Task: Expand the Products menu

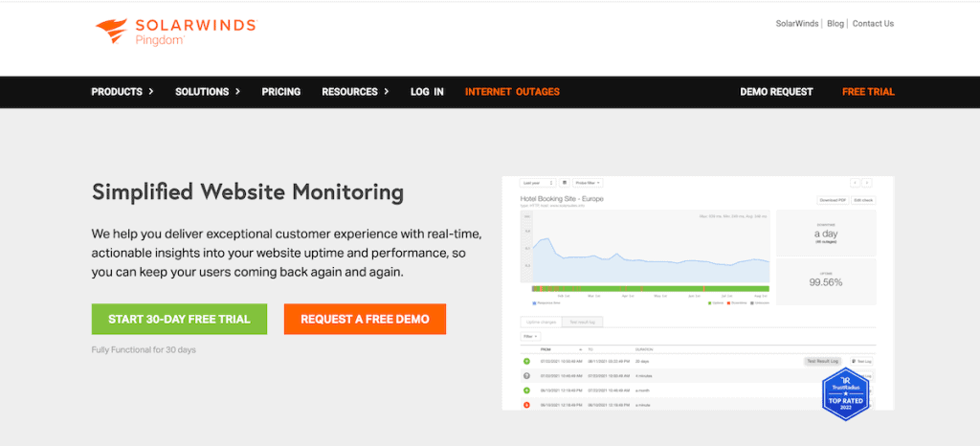Action: point(122,92)
